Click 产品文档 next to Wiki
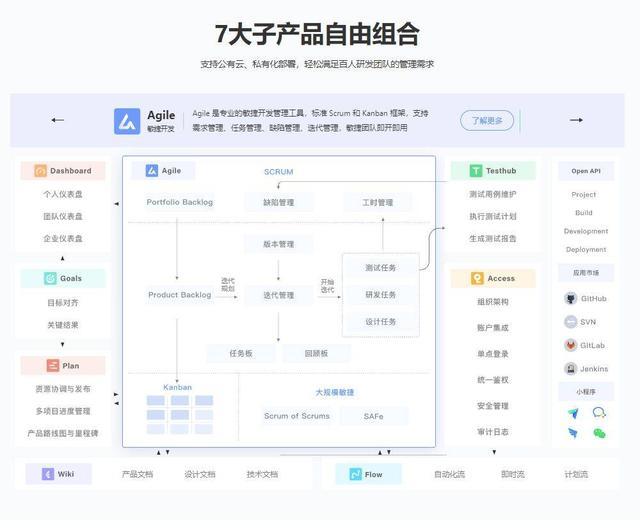Screen dimensions: 640x529 click(x=137, y=474)
